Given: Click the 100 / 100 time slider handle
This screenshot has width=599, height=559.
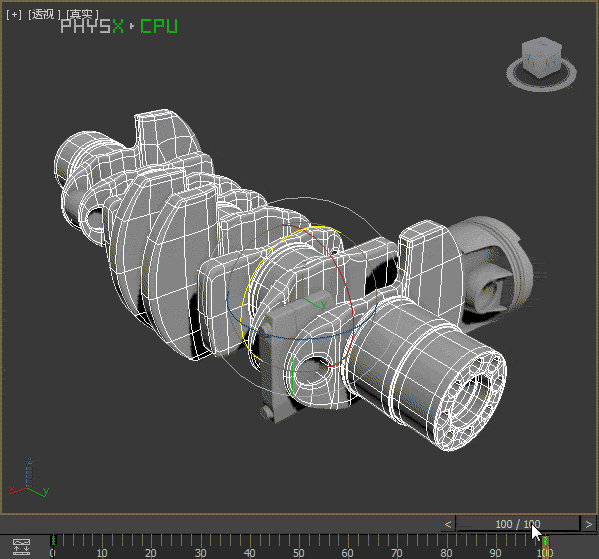Looking at the screenshot, I should [x=518, y=524].
